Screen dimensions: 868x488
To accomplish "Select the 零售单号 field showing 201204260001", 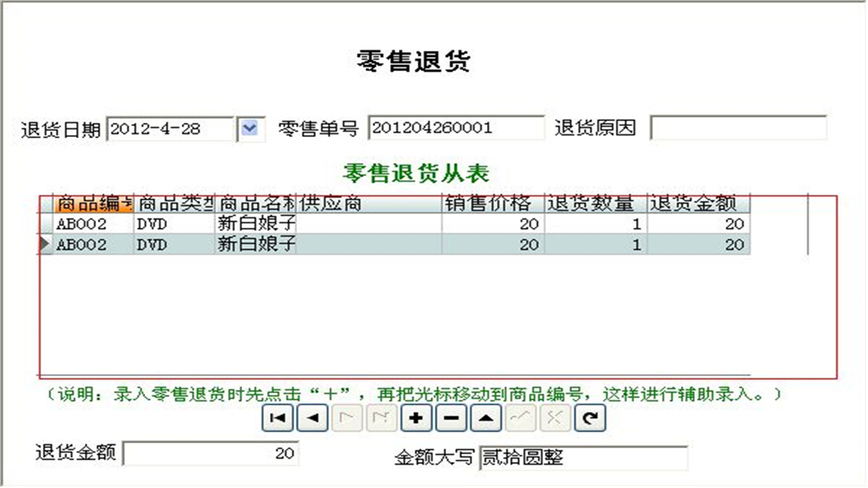I will [x=456, y=129].
